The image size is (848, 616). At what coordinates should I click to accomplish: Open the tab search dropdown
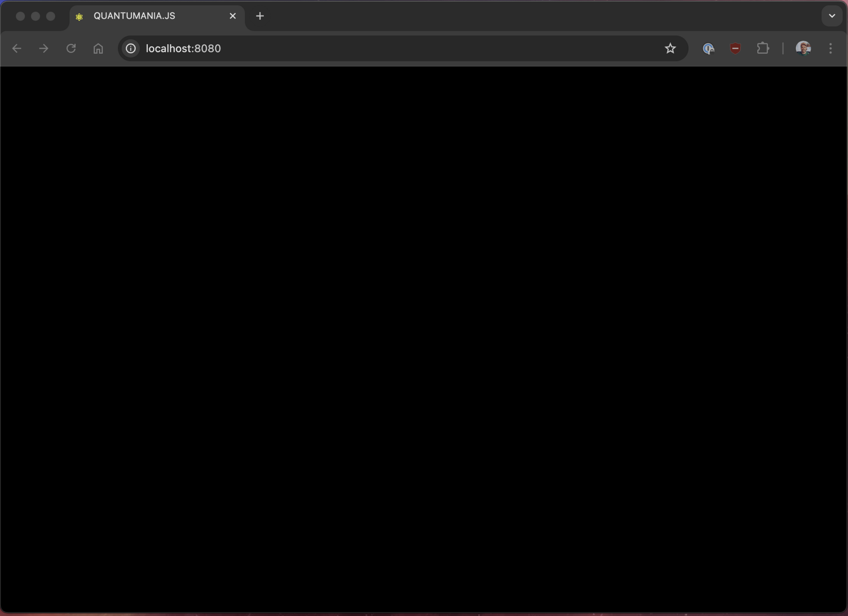click(832, 16)
